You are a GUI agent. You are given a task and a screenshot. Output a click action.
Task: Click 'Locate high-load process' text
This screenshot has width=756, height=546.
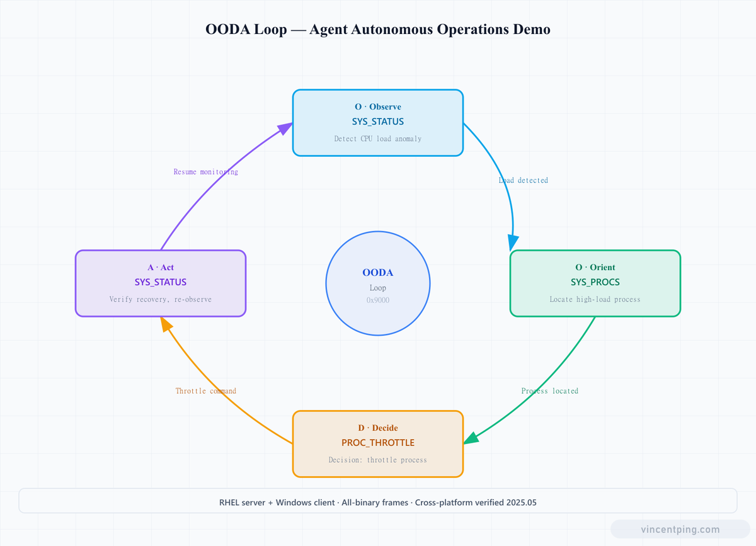[595, 299]
